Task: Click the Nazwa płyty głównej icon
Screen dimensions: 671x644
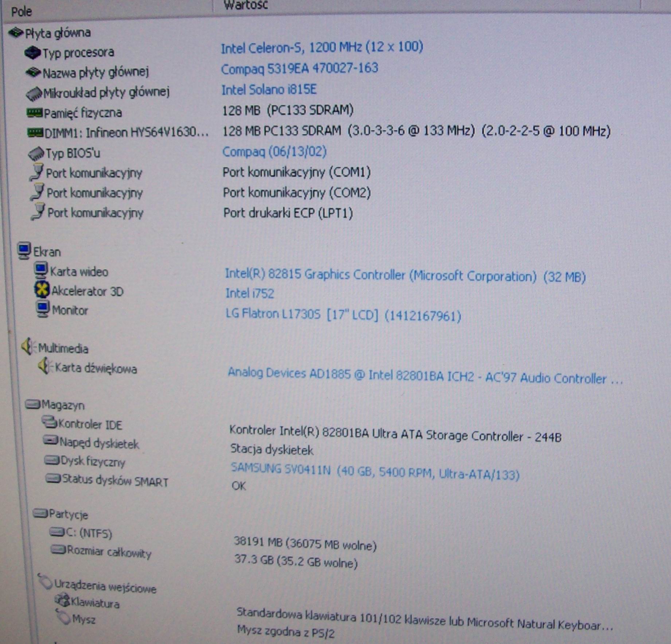Action: pos(33,73)
